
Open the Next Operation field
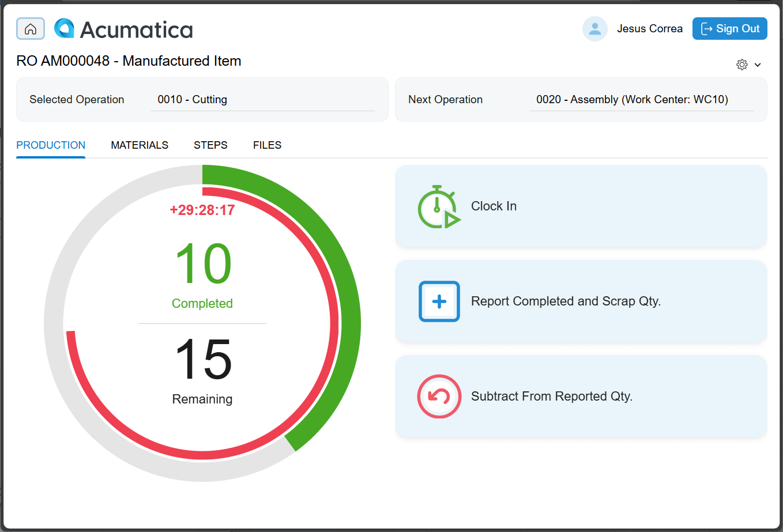641,100
